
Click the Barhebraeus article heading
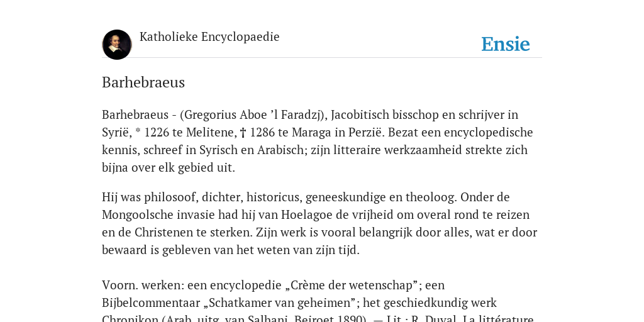coord(143,82)
